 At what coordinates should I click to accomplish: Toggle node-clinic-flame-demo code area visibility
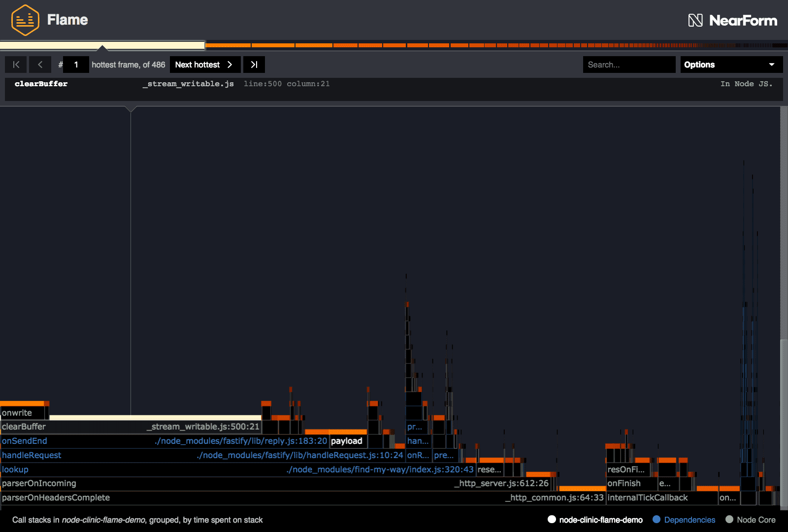click(x=595, y=520)
